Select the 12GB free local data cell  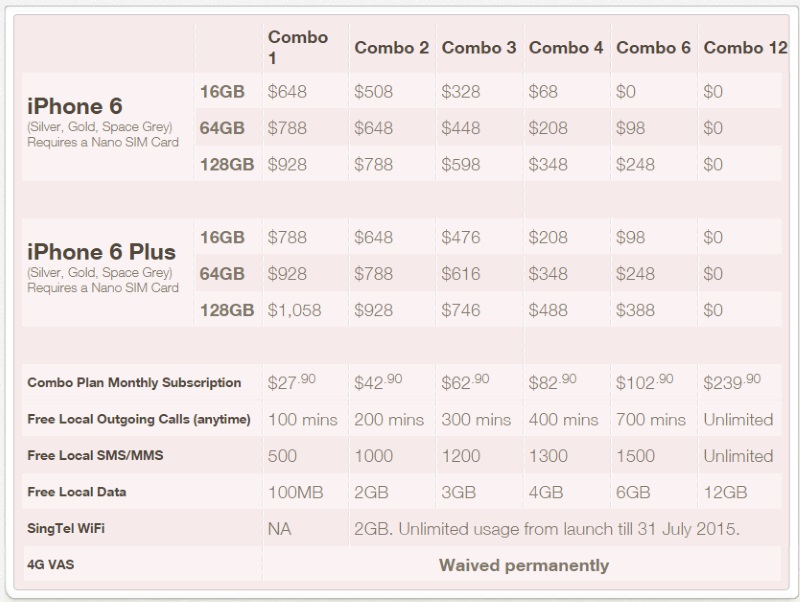(x=725, y=492)
